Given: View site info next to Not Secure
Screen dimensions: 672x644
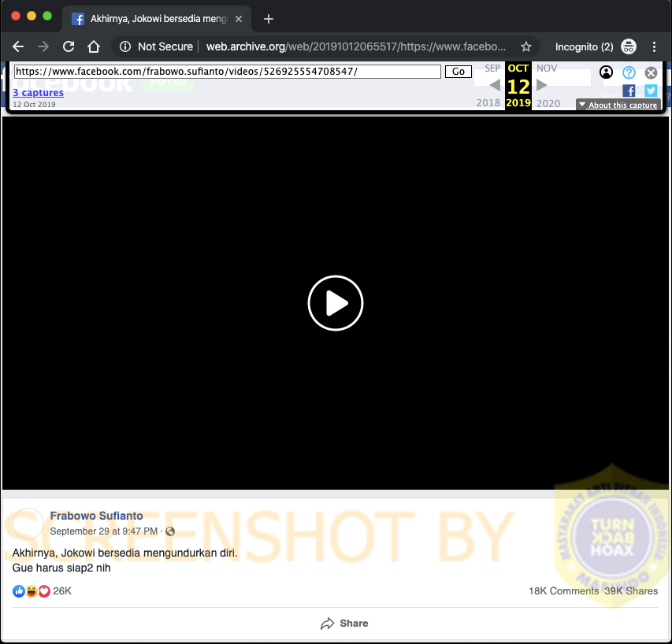Looking at the screenshot, I should click(125, 46).
